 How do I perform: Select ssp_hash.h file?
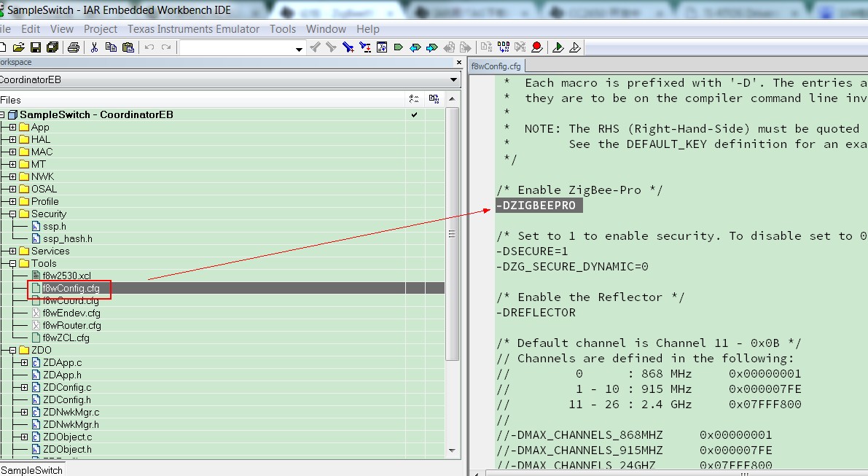pos(68,238)
